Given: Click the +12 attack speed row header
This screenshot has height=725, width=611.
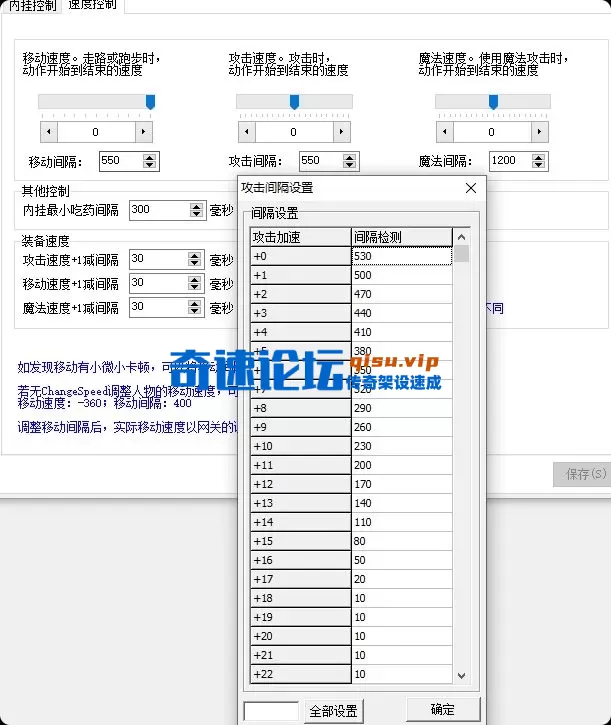Looking at the screenshot, I should coord(301,484).
